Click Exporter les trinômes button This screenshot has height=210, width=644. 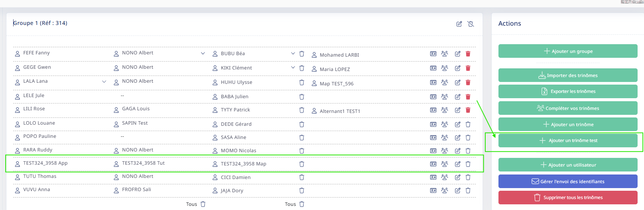coord(568,91)
